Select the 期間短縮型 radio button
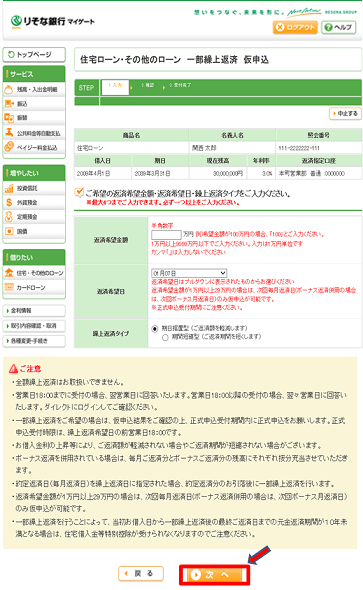Viewport: 363px width, 590px height. click(x=165, y=338)
